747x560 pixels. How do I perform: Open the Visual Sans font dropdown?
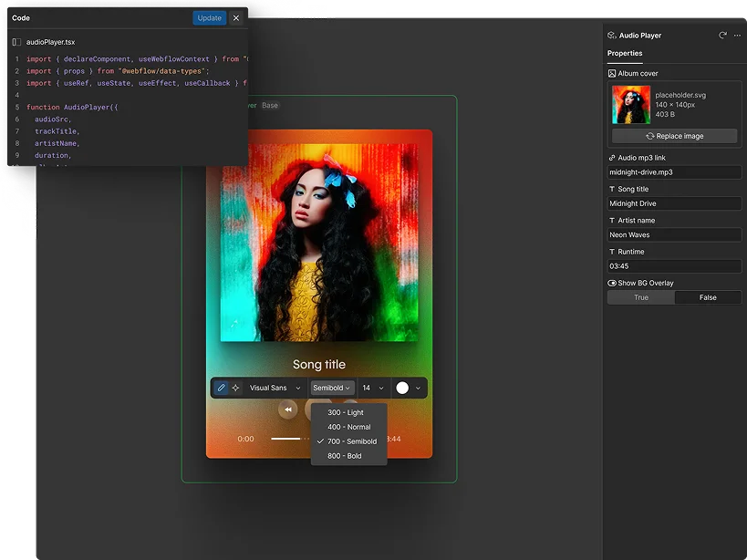point(275,388)
